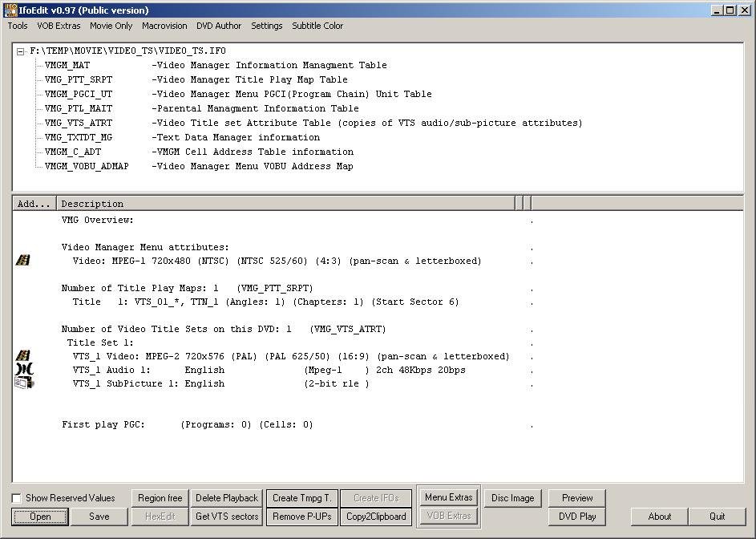Click the Copy2Clipboard button

376,517
